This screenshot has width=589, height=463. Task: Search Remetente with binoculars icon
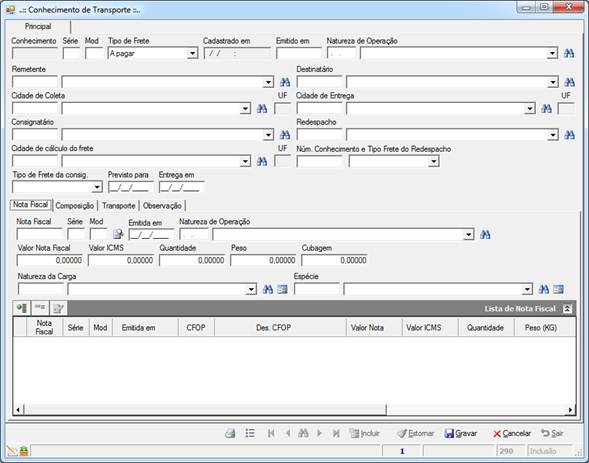[x=285, y=82]
